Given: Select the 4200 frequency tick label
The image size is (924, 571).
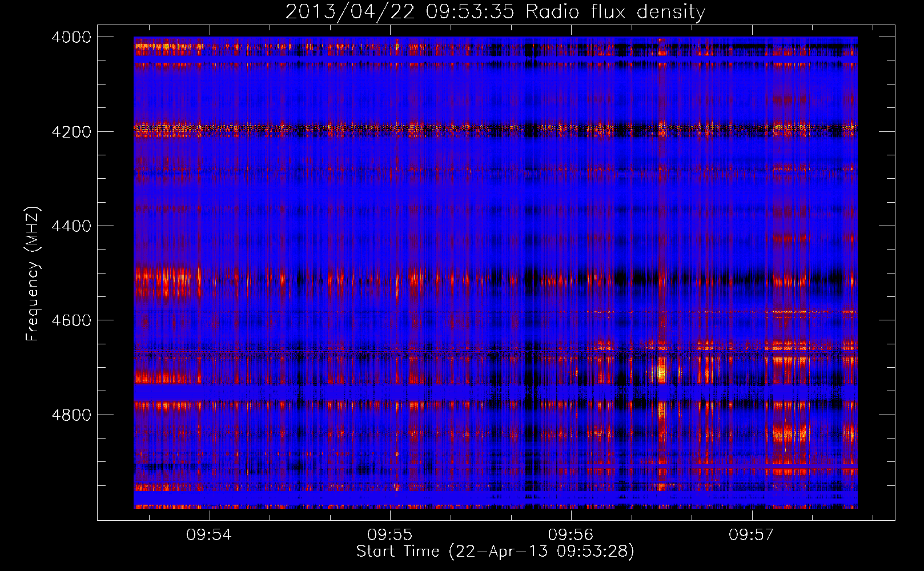Looking at the screenshot, I should (71, 131).
